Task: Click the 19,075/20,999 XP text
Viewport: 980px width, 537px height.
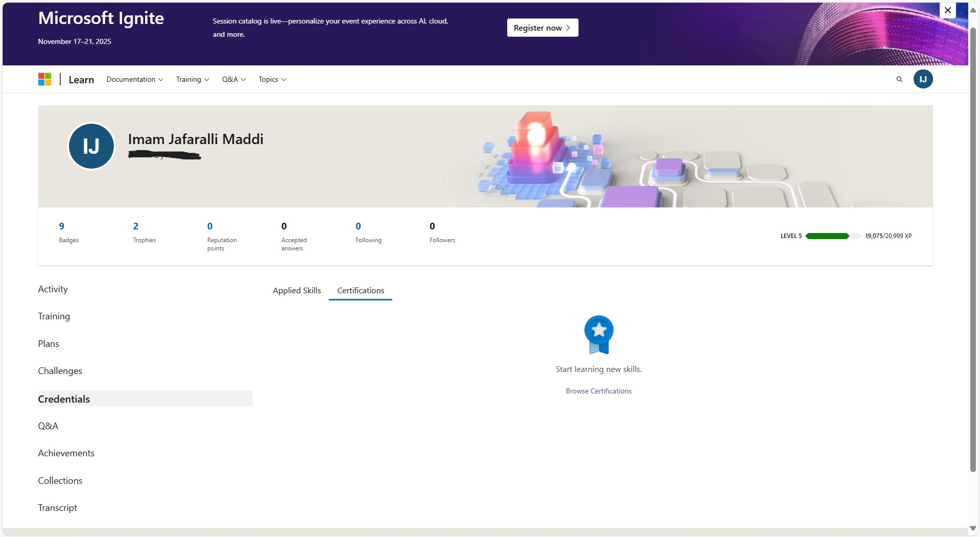Action: coord(888,236)
